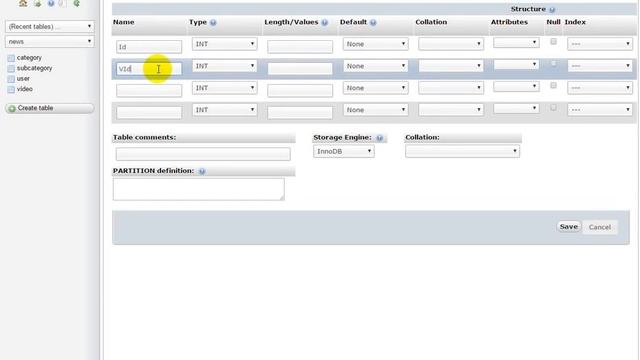Open Index dropdown in the Id row

click(x=600, y=44)
